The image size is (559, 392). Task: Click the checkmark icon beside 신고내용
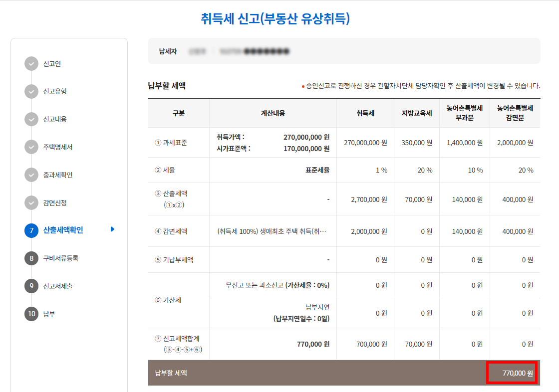[x=31, y=119]
